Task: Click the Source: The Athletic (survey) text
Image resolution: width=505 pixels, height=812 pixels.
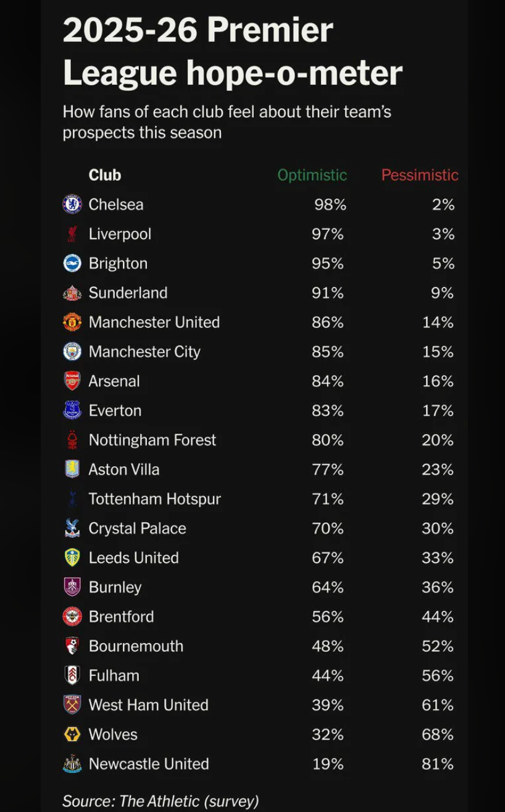Action: [161, 801]
